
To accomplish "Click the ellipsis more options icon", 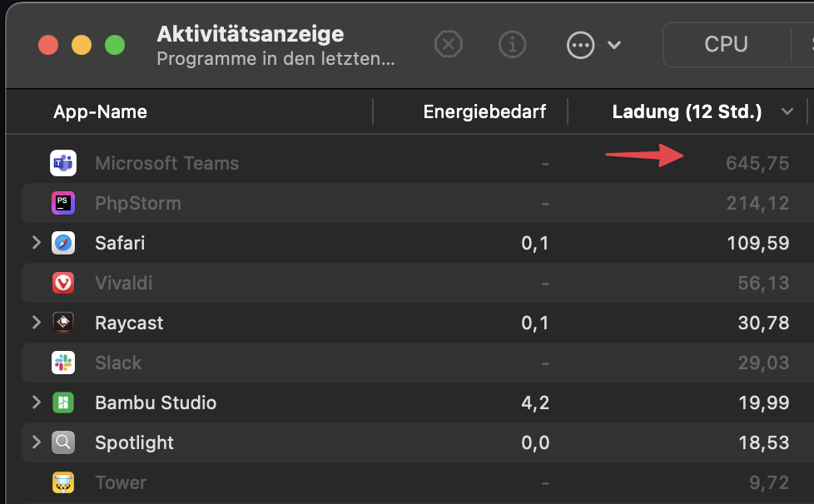I will click(x=580, y=45).
